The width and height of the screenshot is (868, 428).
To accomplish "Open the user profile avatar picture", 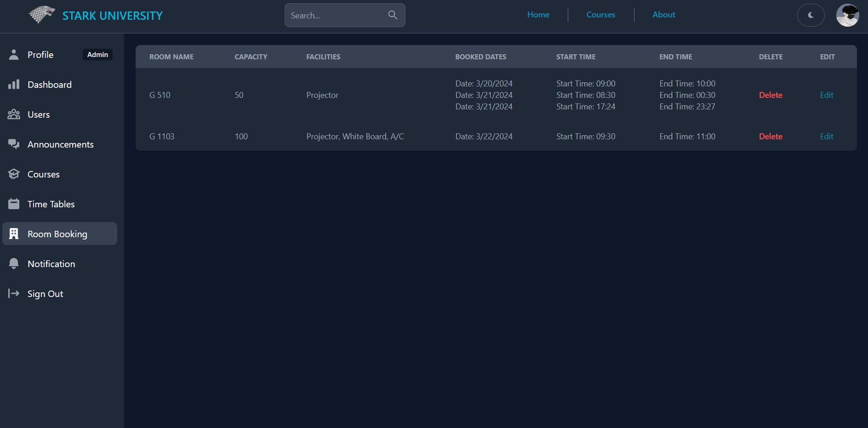I will 848,15.
